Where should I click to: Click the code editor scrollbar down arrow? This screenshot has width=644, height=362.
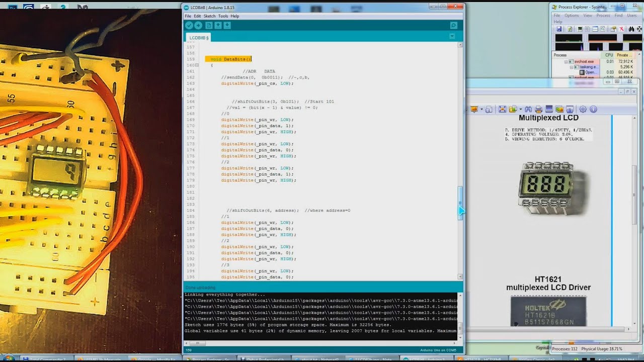460,277
